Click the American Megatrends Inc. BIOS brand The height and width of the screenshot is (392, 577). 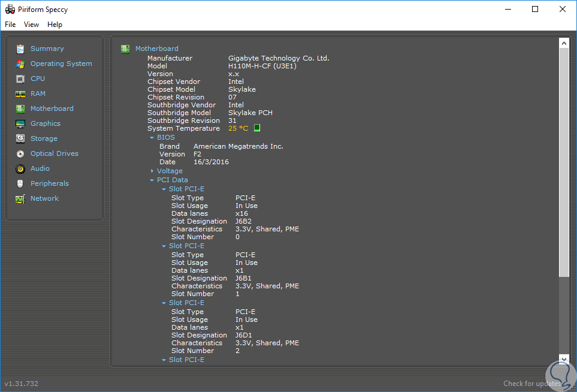point(238,146)
